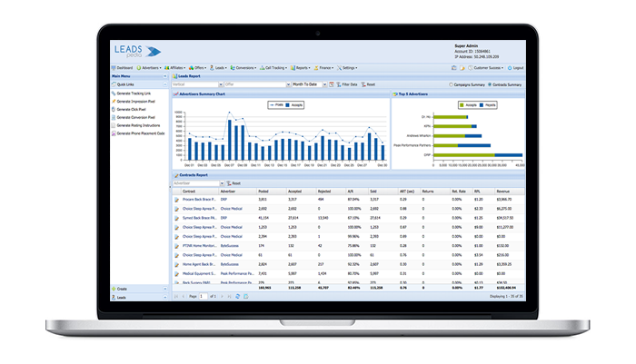Open the Reports menu
This screenshot has width=636, height=364.
[300, 68]
